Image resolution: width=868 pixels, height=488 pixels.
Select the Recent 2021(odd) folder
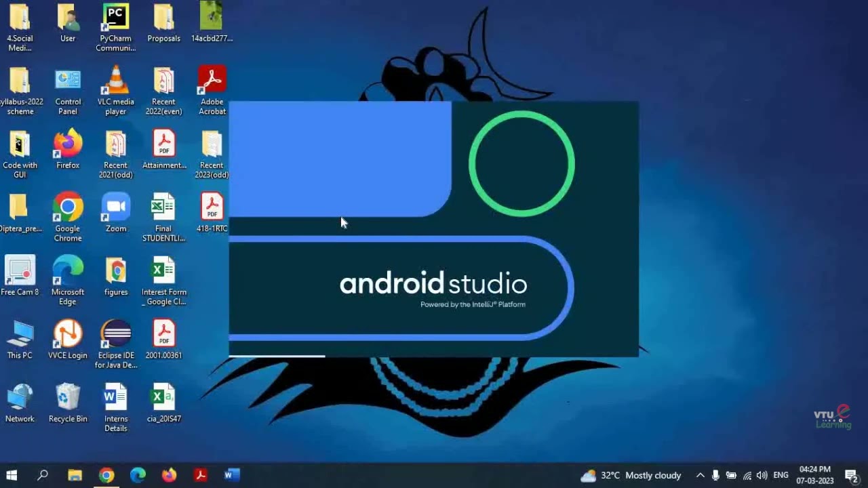click(x=116, y=155)
